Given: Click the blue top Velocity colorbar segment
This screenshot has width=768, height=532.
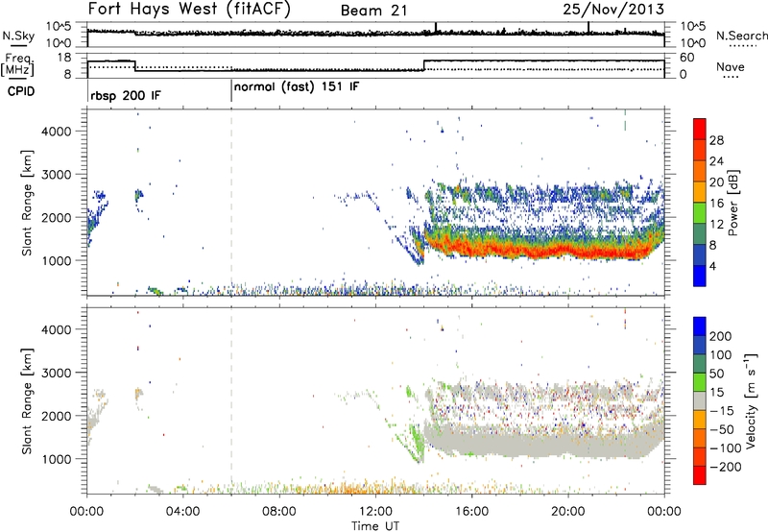Looking at the screenshot, I should [700, 326].
